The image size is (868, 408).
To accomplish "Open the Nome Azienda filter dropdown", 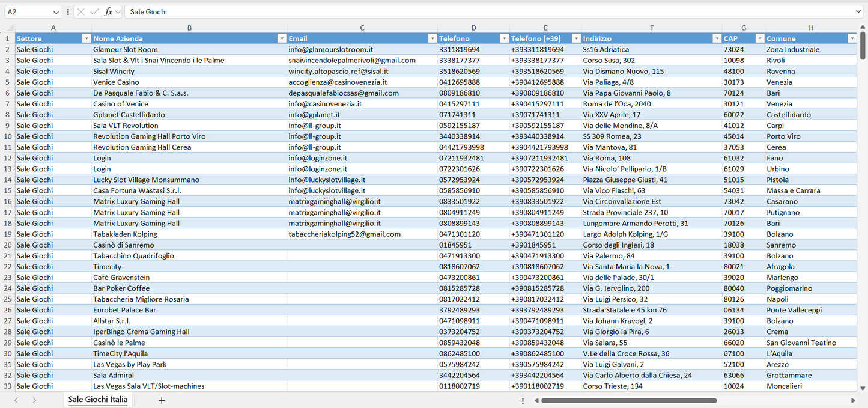I will pyautogui.click(x=282, y=38).
